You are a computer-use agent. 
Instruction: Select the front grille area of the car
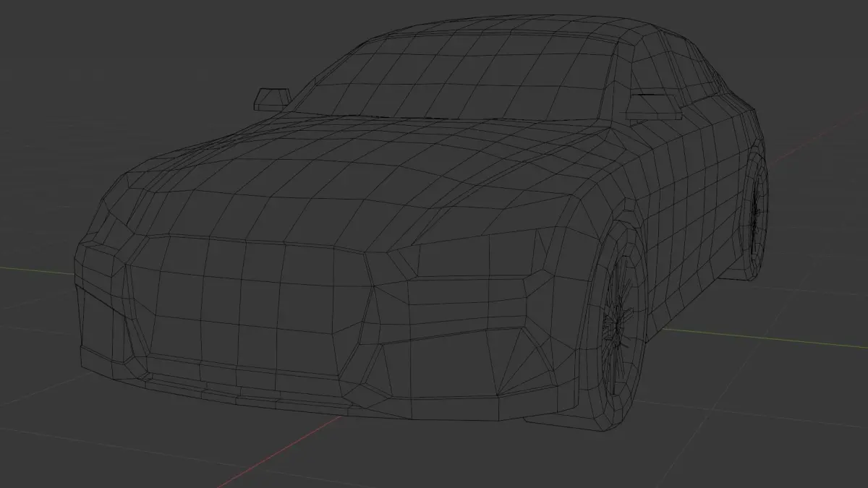tap(250, 307)
